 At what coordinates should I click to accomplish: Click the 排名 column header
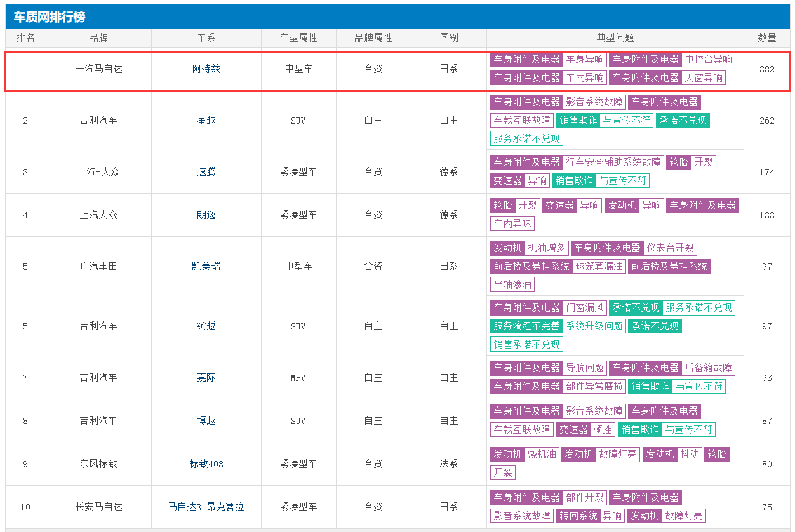[x=25, y=38]
